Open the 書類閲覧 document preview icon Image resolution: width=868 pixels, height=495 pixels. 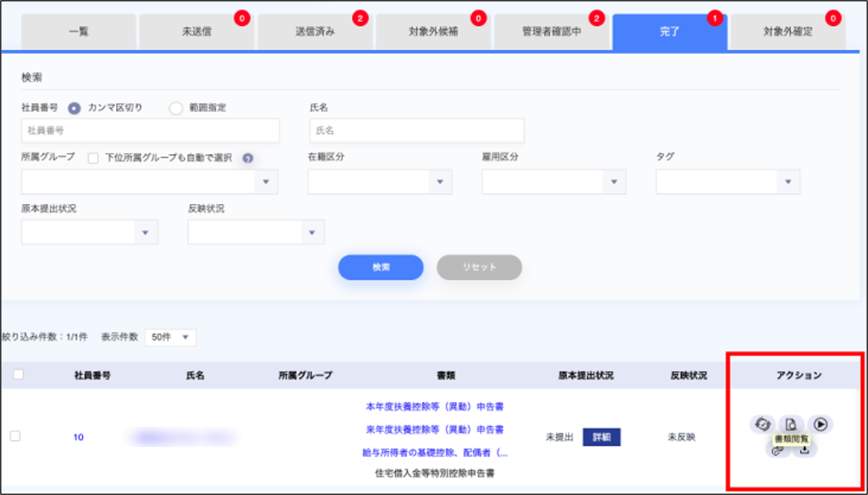[x=792, y=425]
